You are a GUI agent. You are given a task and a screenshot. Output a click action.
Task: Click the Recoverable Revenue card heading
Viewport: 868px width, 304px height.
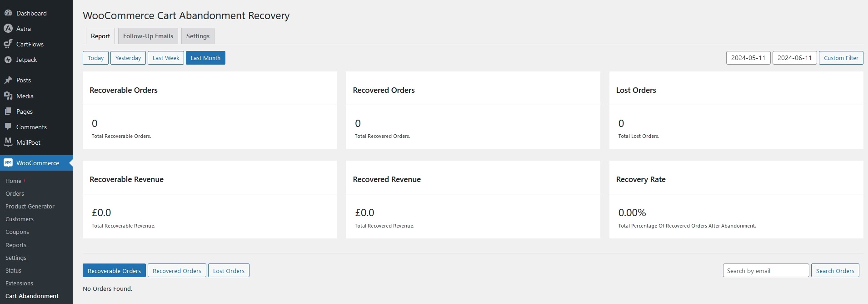(x=126, y=179)
